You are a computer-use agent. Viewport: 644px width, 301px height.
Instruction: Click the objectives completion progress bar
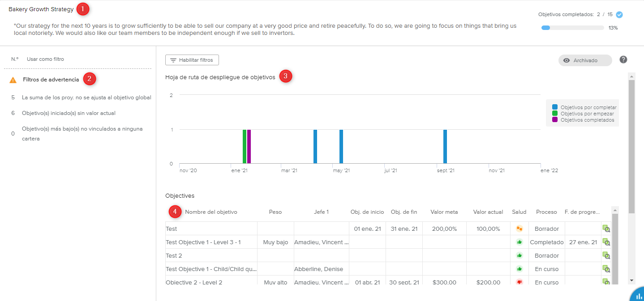click(x=572, y=28)
